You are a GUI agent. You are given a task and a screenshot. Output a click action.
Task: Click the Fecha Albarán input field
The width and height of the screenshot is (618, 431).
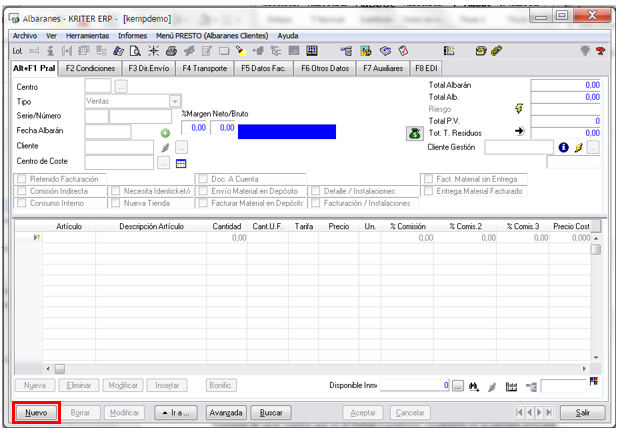click(108, 131)
